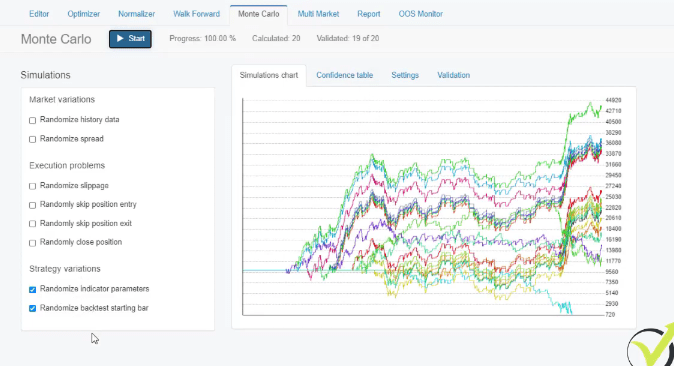Select the Monte Carlo tab
Image resolution: width=674 pixels, height=366 pixels.
pyautogui.click(x=259, y=14)
